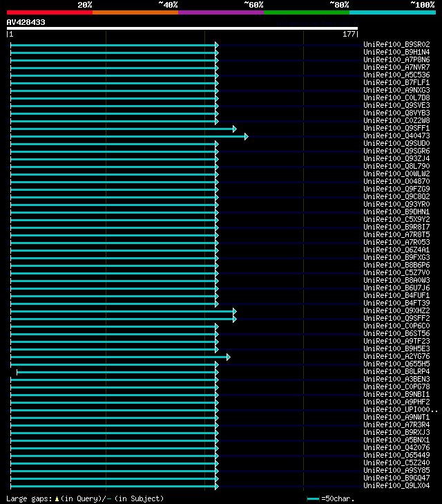Select the UniRef100_Q9SFF1 label

(396, 129)
